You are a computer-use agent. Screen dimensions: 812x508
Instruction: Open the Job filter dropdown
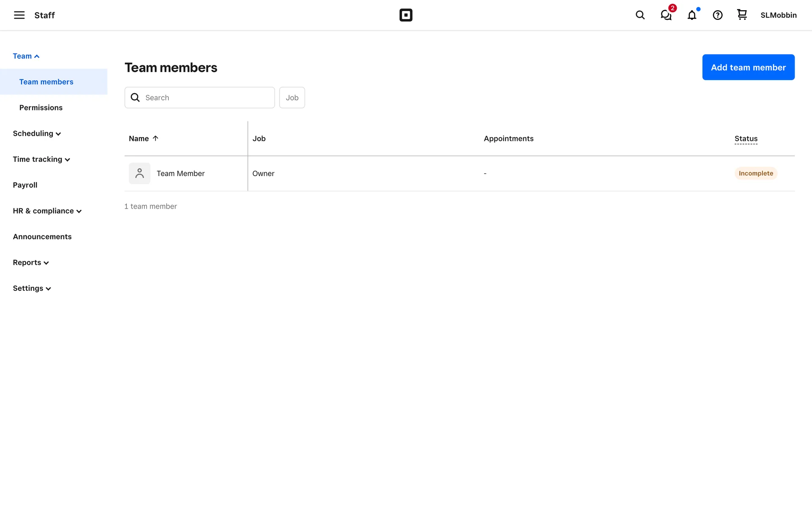[292, 98]
